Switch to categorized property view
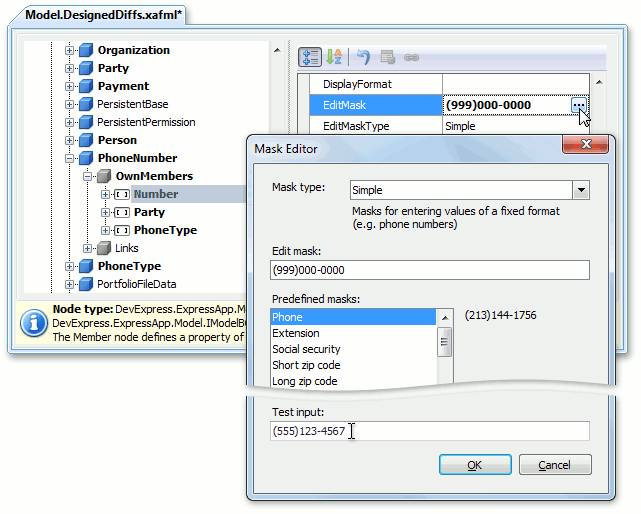This screenshot has height=514, width=641. click(310, 57)
